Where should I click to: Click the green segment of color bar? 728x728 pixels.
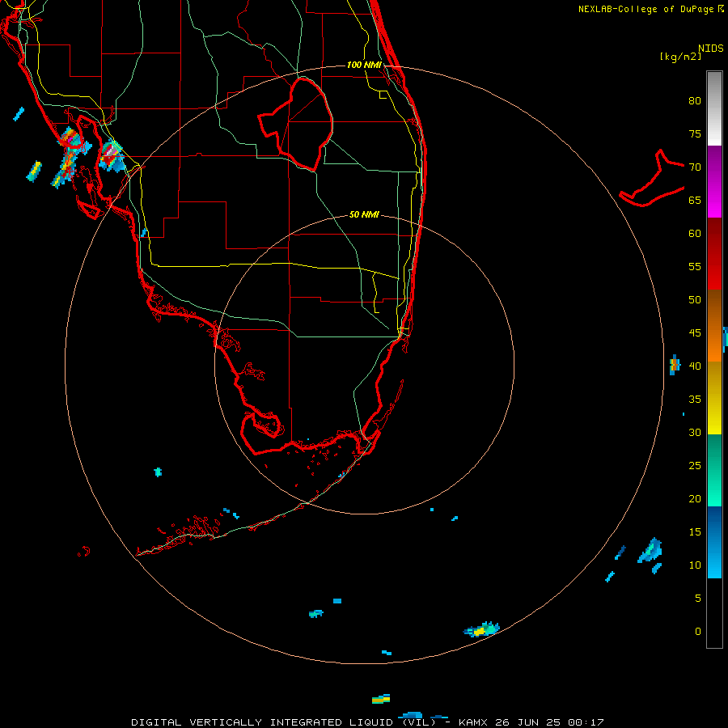tap(714, 470)
